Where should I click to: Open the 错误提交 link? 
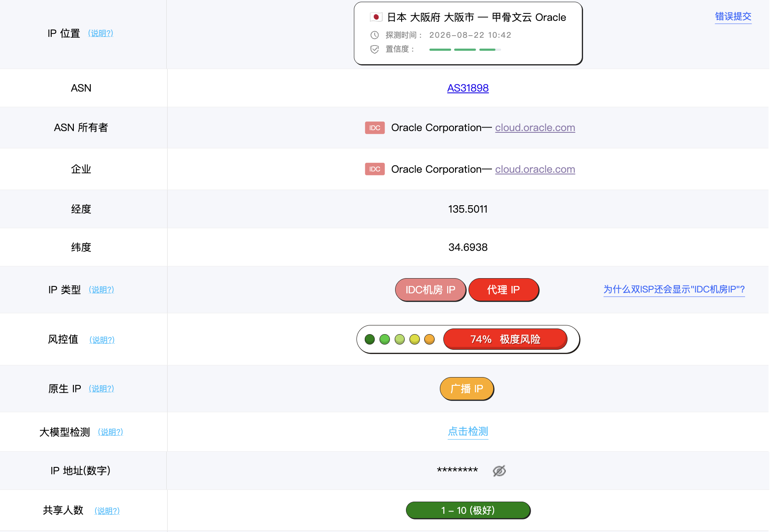tap(733, 16)
